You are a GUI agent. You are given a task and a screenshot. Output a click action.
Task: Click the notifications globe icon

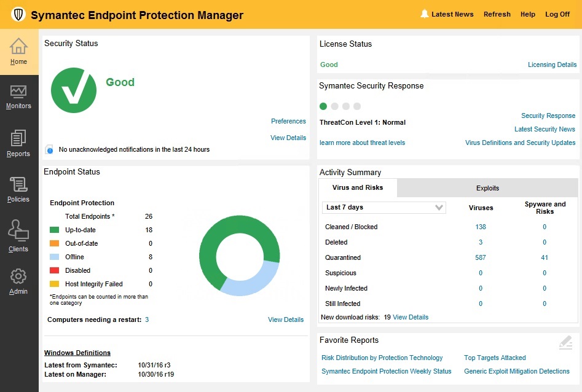(49, 149)
